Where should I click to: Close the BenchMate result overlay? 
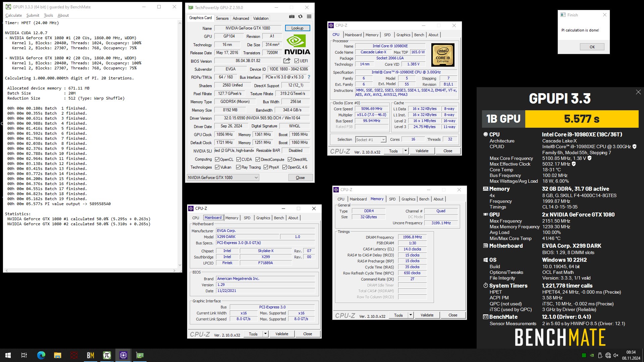tap(638, 92)
